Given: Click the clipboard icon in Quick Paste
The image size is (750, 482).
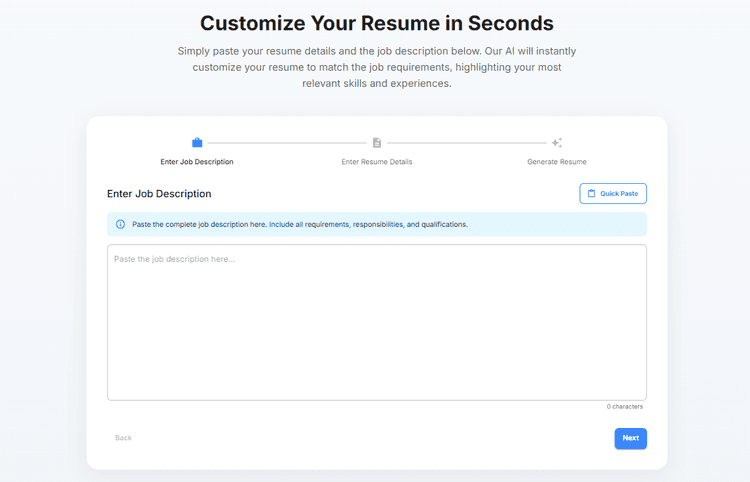Looking at the screenshot, I should (591, 194).
